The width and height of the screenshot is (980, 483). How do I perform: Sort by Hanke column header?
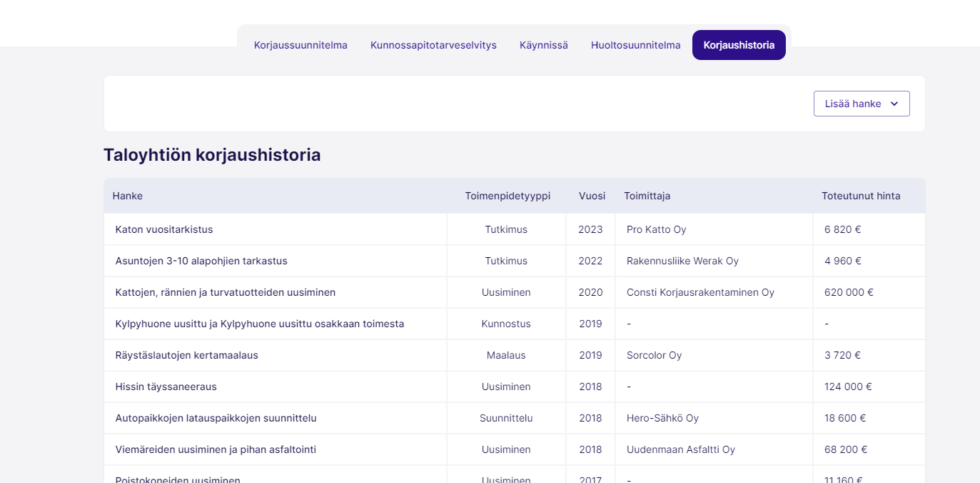coord(128,196)
